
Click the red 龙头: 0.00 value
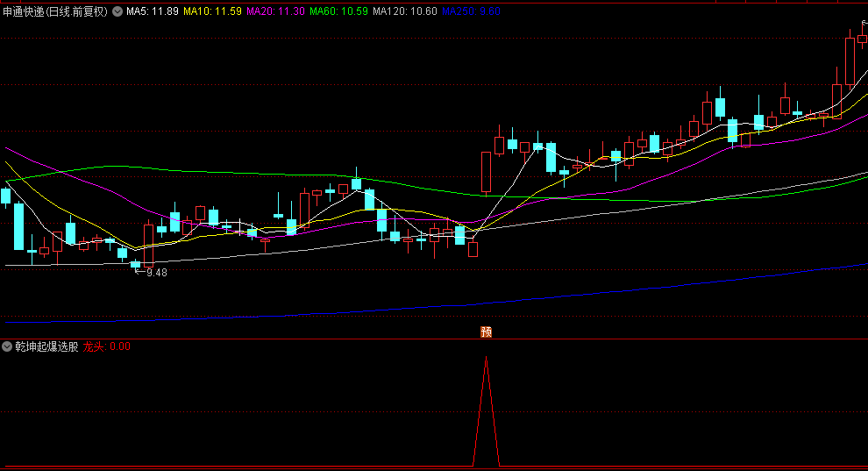tap(107, 346)
